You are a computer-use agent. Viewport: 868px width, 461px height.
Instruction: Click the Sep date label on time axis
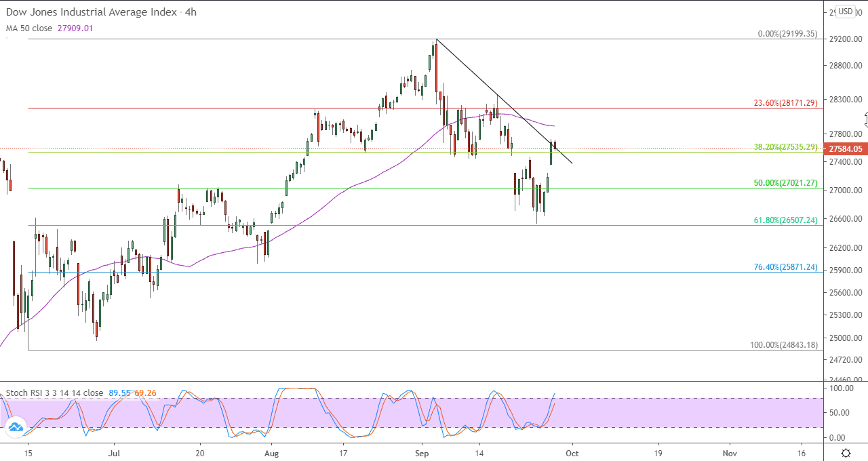tap(422, 452)
